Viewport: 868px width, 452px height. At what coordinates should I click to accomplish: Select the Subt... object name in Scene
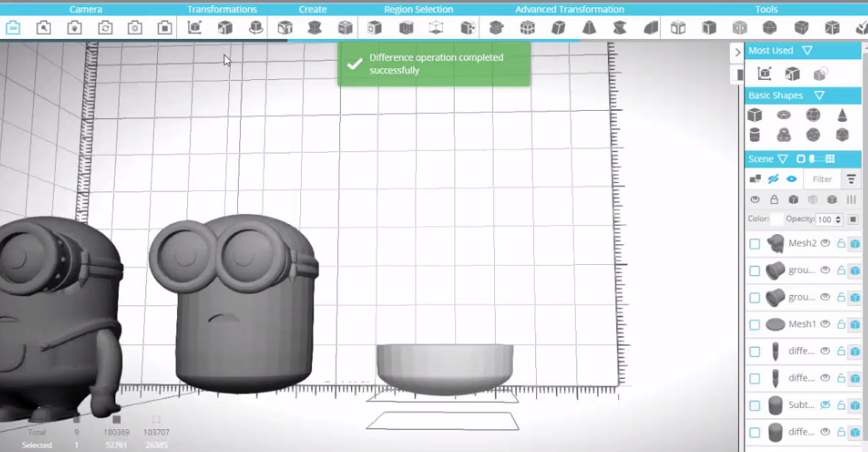802,405
